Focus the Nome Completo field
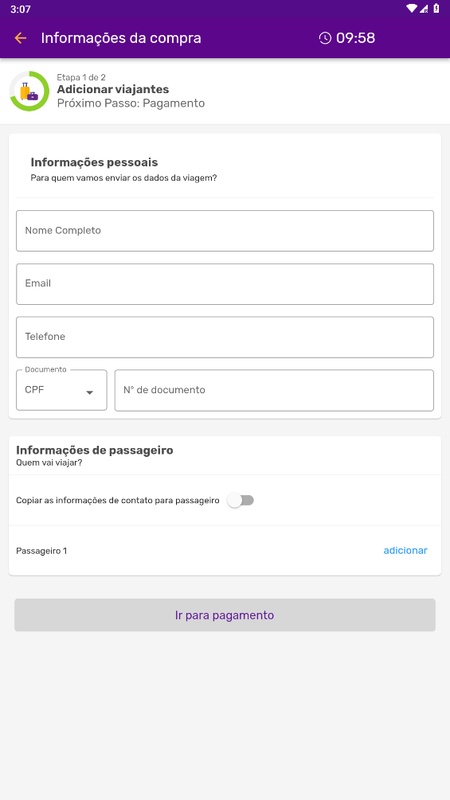450x800 pixels. tap(225, 231)
